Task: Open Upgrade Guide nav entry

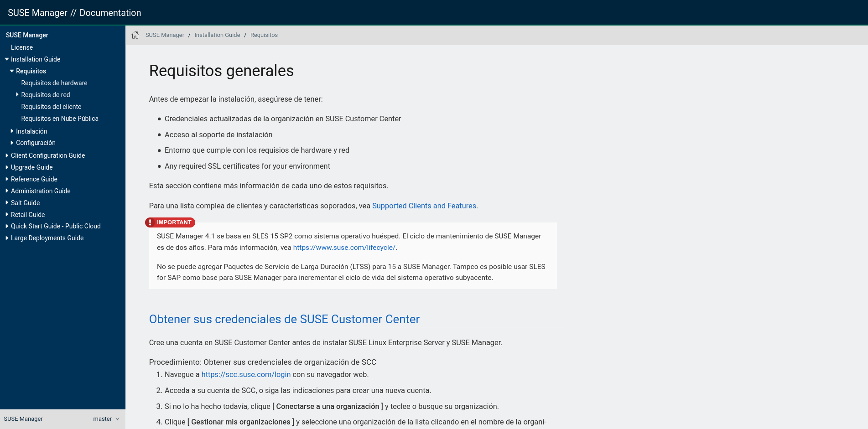Action: point(32,167)
